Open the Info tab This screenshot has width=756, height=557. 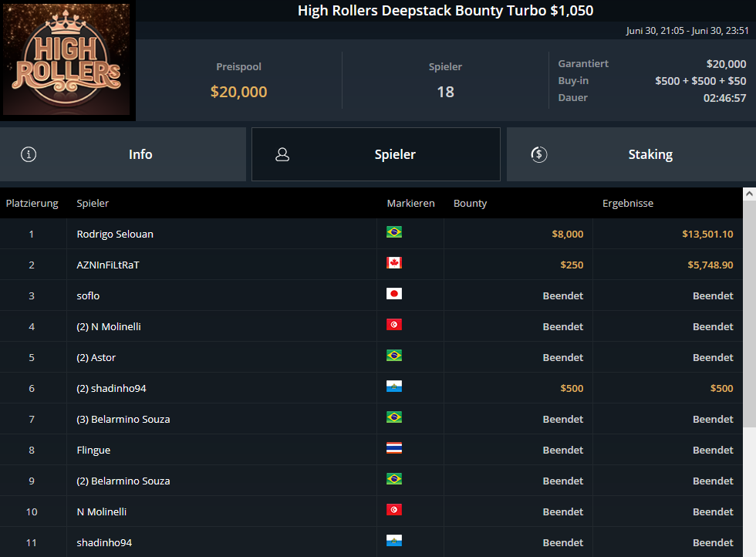click(x=123, y=154)
